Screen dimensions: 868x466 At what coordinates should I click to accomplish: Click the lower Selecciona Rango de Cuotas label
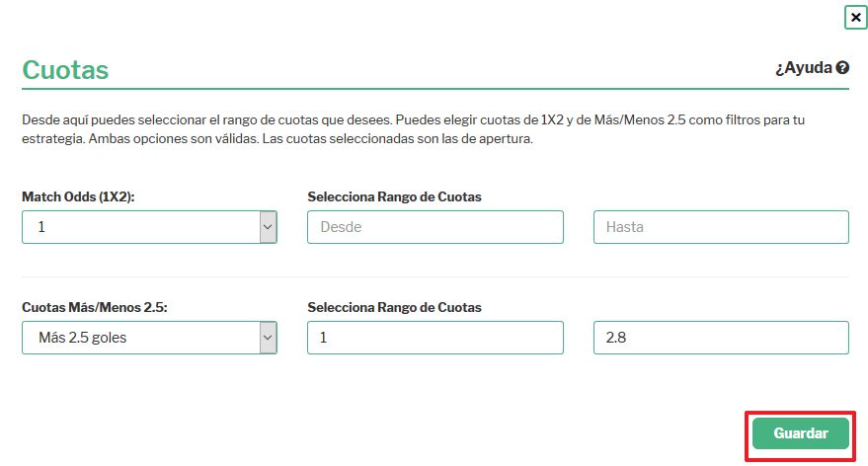[394, 308]
